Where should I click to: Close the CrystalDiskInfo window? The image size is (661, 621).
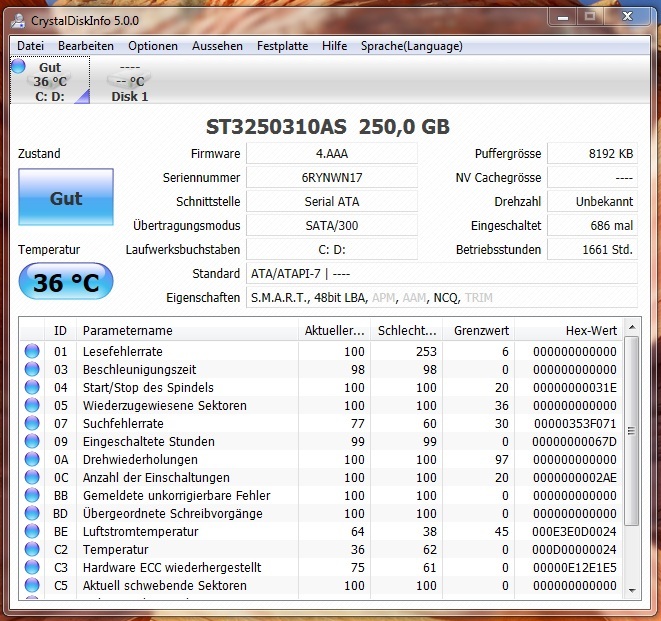pos(628,17)
